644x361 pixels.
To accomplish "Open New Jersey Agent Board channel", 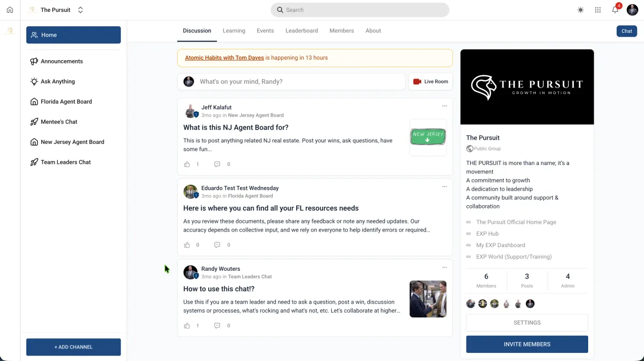I will click(74, 142).
